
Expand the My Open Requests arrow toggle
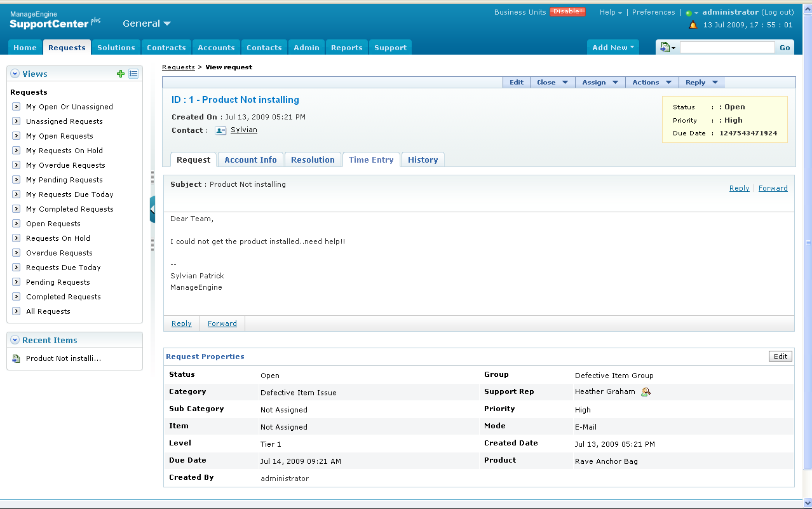click(15, 135)
